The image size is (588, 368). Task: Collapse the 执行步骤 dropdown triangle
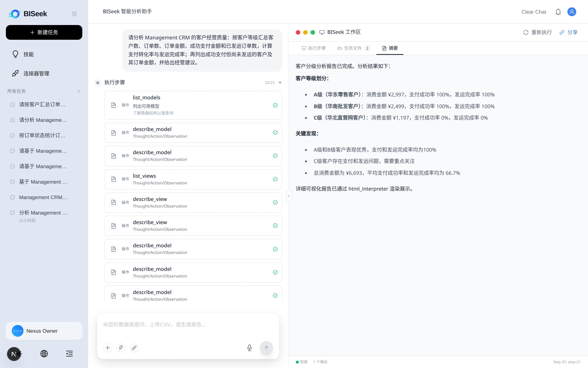click(x=280, y=83)
